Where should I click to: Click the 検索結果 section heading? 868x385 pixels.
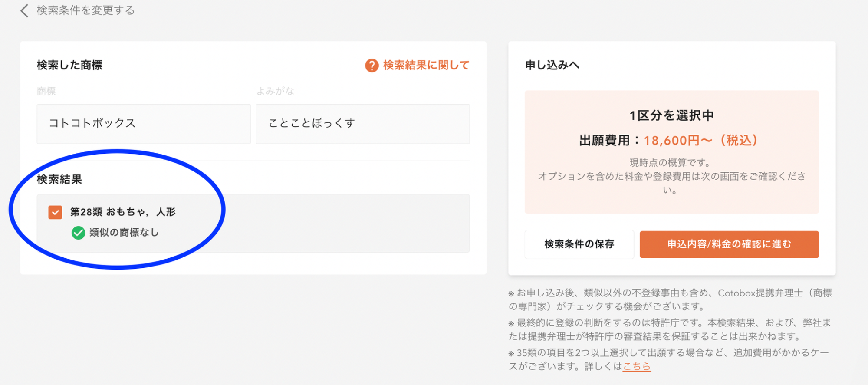coord(59,180)
